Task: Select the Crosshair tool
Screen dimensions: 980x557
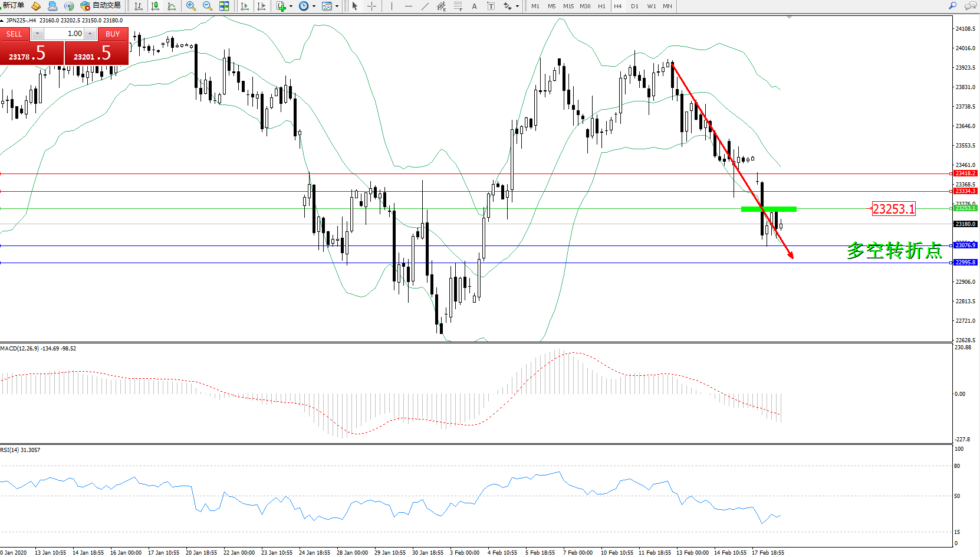Action: point(372,6)
